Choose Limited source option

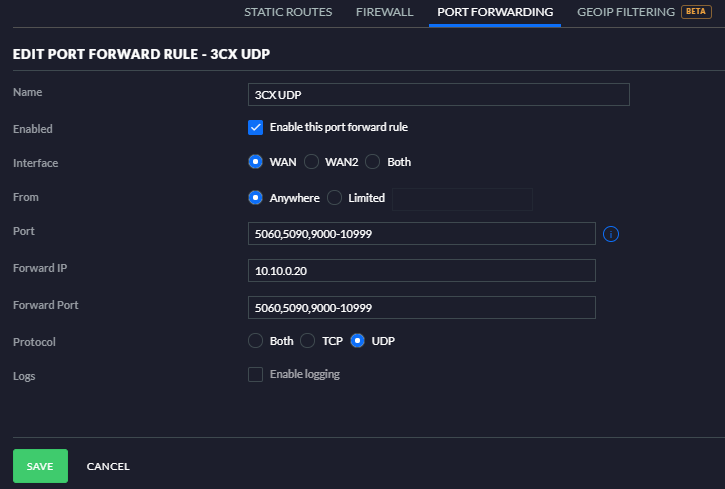click(334, 198)
